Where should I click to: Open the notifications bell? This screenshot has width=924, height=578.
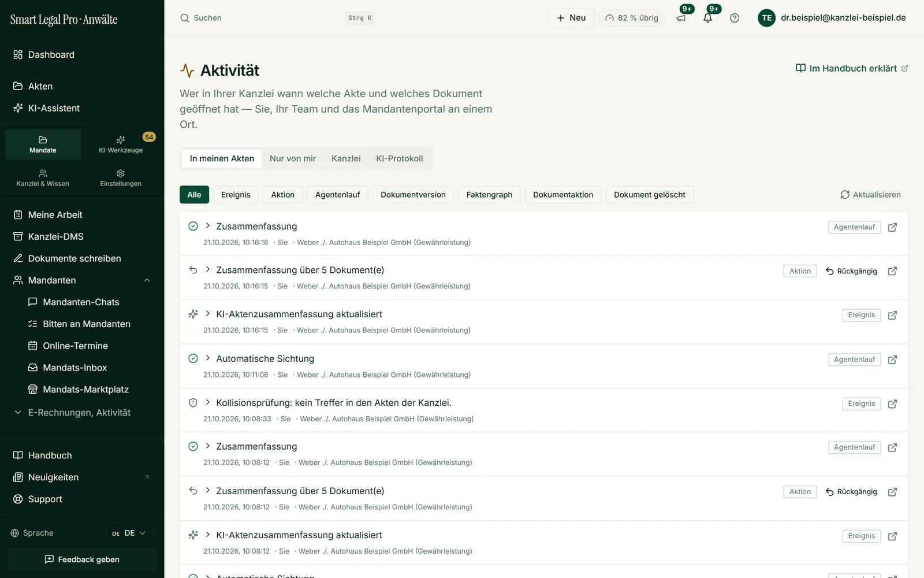708,18
